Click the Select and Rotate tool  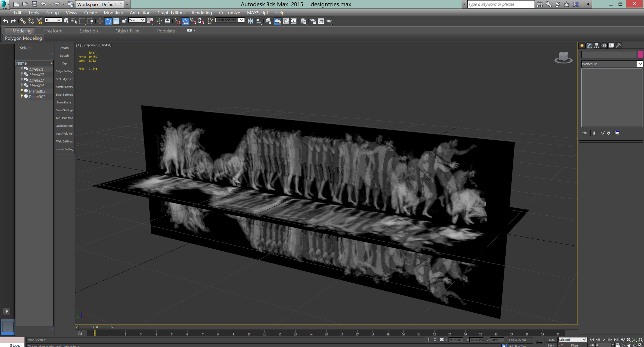(108, 21)
